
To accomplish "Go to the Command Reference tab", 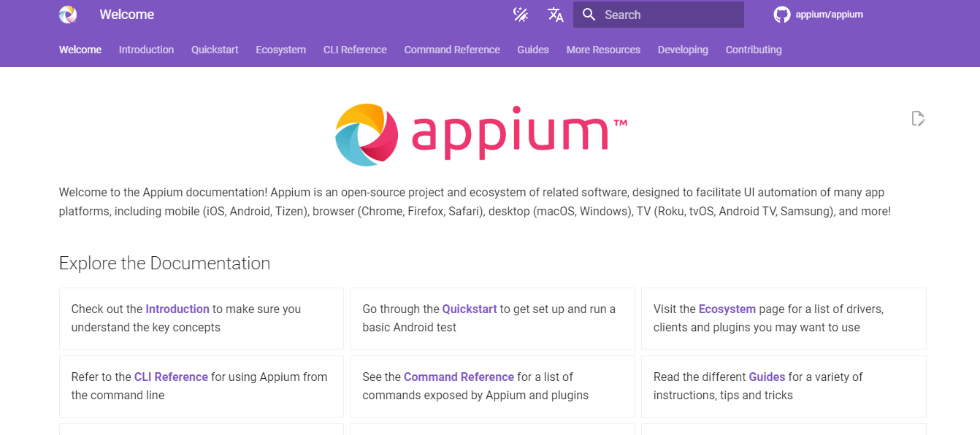I will point(452,50).
